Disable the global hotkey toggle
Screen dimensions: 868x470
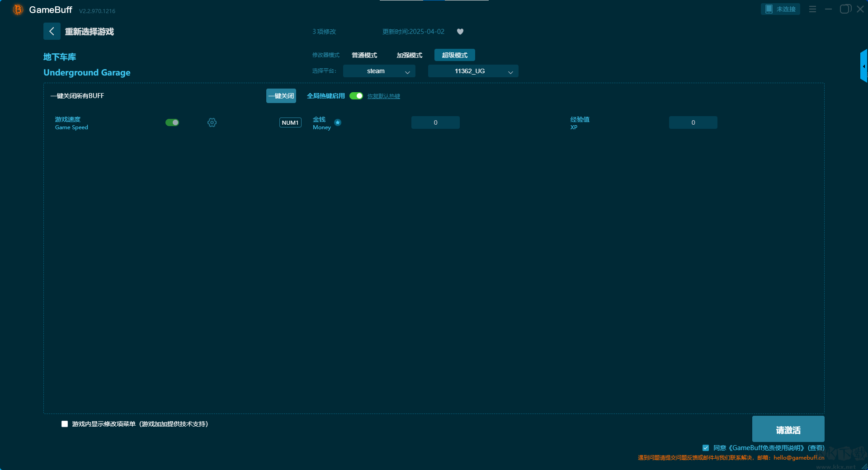tap(356, 96)
